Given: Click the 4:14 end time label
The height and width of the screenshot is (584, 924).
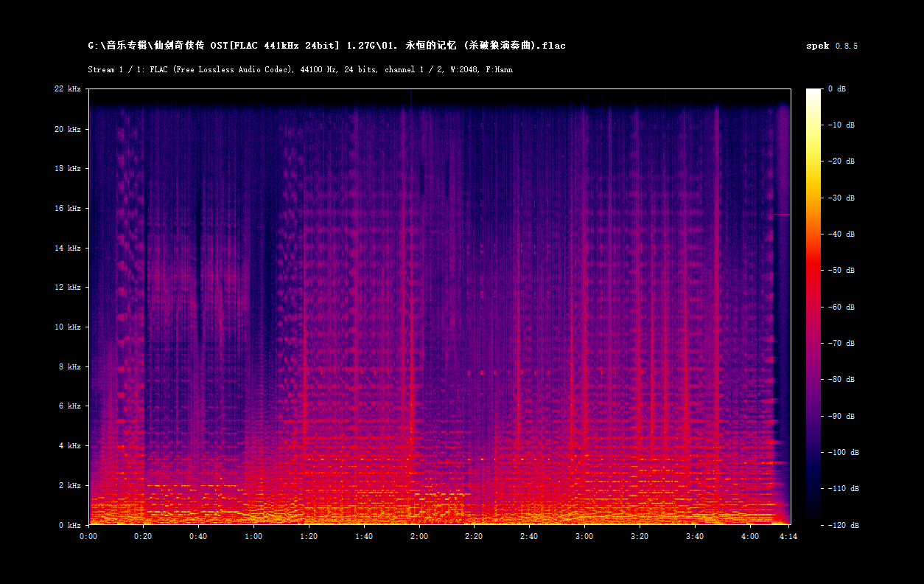Looking at the screenshot, I should point(788,536).
